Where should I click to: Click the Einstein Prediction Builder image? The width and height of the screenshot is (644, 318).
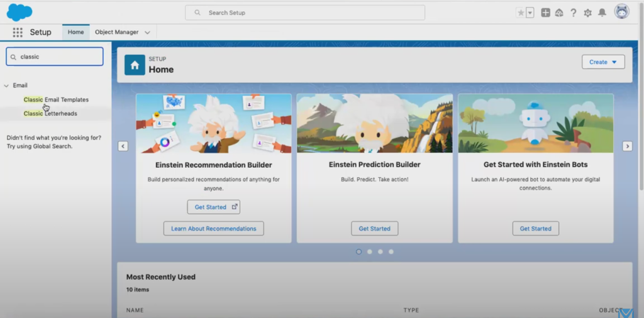pyautogui.click(x=375, y=124)
